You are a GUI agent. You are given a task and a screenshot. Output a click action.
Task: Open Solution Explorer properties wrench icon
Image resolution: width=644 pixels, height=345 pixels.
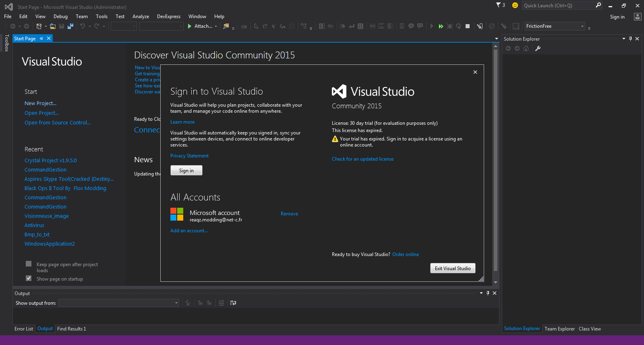(x=538, y=48)
